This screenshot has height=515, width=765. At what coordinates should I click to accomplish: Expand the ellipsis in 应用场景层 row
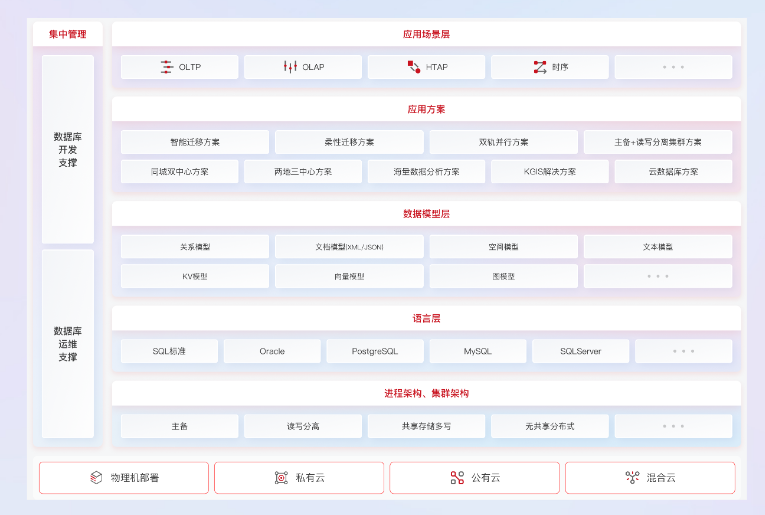pos(673,67)
